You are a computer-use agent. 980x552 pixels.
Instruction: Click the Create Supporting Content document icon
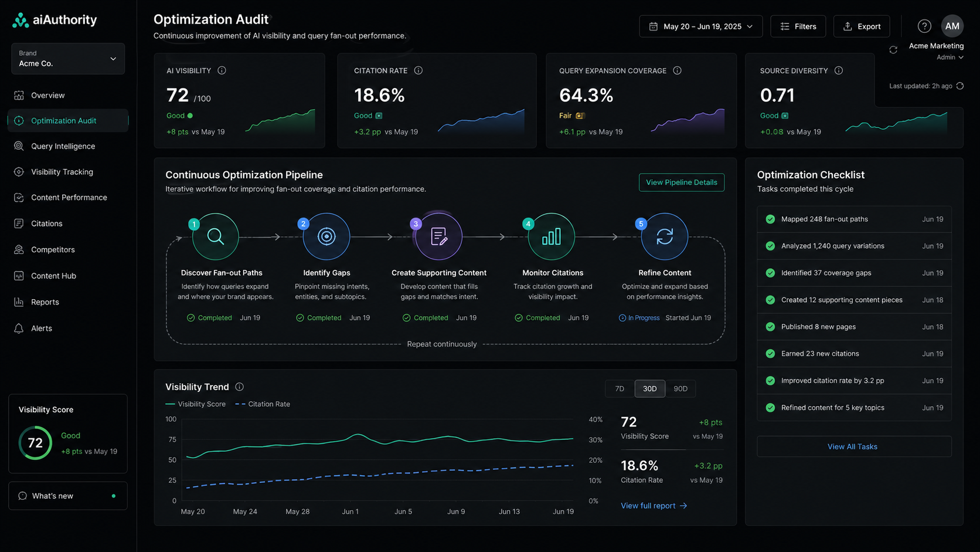click(439, 236)
